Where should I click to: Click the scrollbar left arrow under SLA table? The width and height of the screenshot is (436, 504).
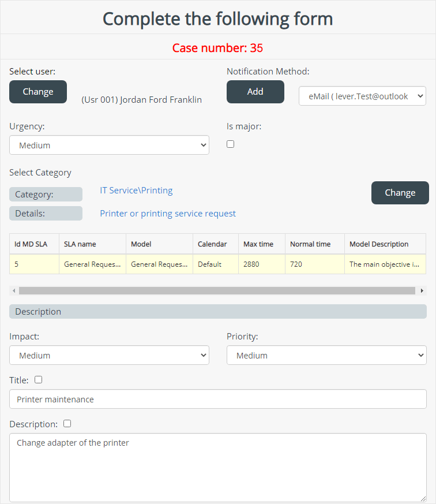click(14, 290)
